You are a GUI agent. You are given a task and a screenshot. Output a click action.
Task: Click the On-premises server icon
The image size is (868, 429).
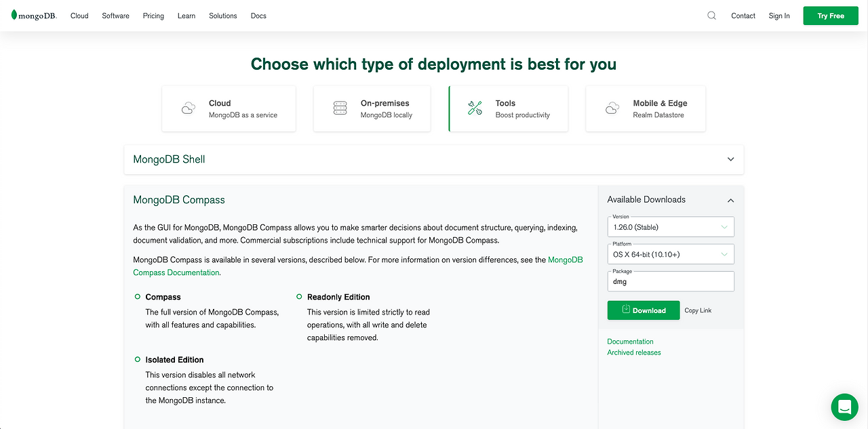(x=340, y=108)
